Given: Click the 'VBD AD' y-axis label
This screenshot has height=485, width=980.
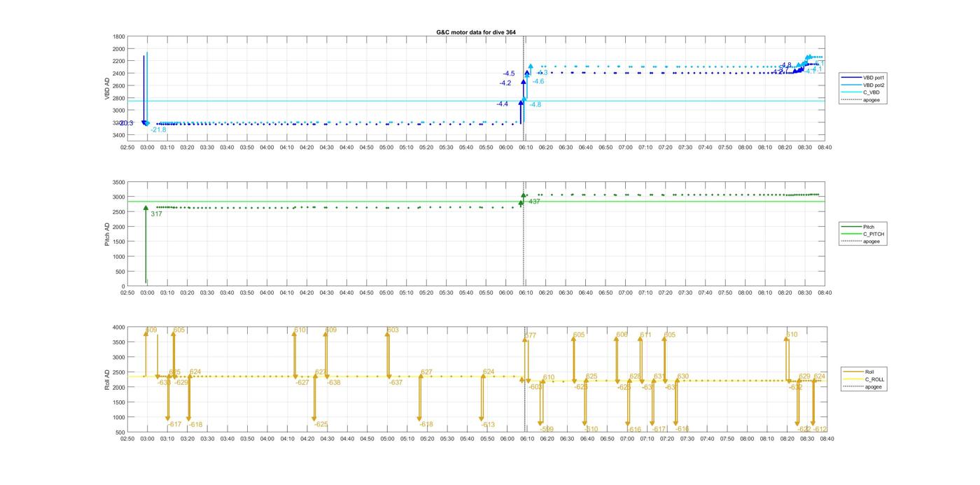Looking at the screenshot, I should [x=108, y=87].
